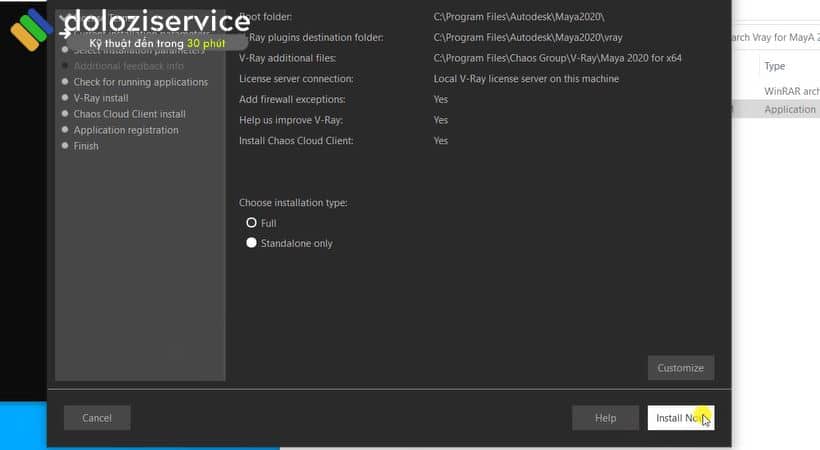820x450 pixels.
Task: Click the greyed Additional feedback info step
Action: click(x=128, y=66)
